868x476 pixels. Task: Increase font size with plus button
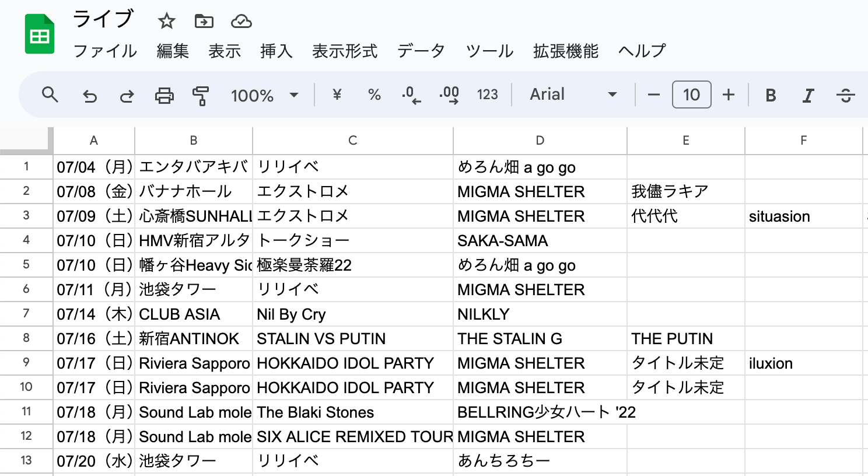point(729,94)
